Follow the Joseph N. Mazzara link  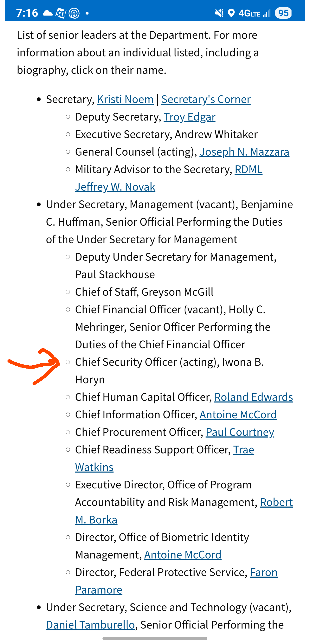coord(244,152)
